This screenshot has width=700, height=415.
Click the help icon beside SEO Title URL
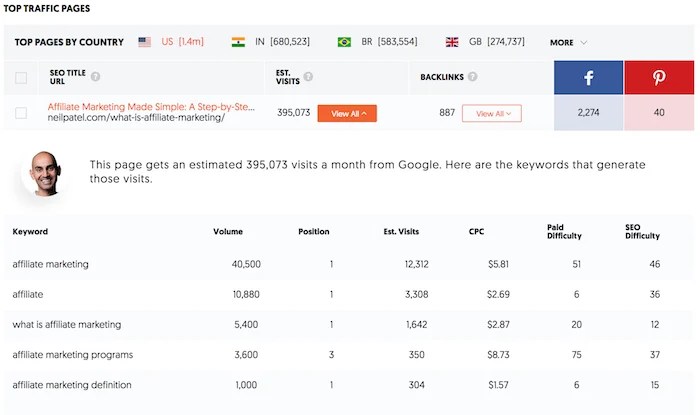[x=96, y=77]
